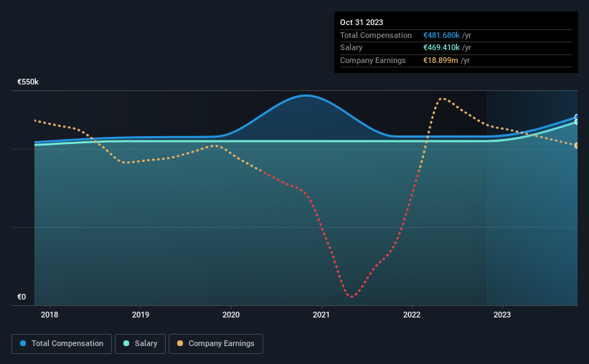The height and width of the screenshot is (364, 589).
Task: Click the Total Compensation tooltip row label
Action: pyautogui.click(x=376, y=35)
